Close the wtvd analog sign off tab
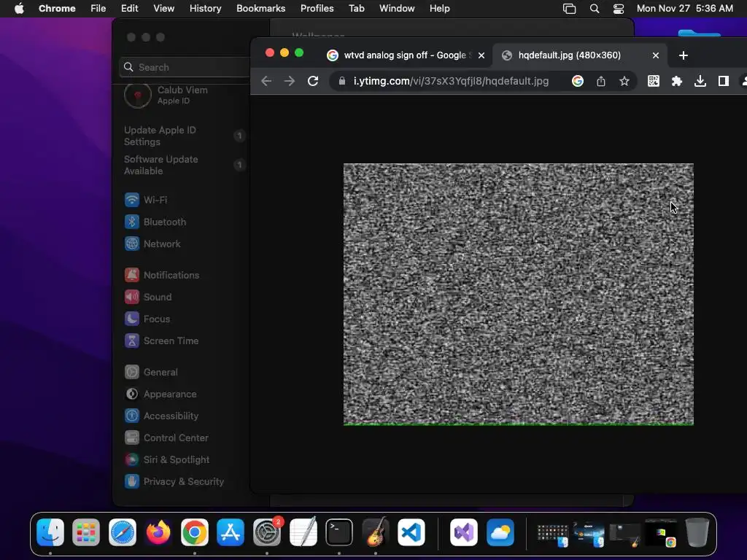 [481, 55]
